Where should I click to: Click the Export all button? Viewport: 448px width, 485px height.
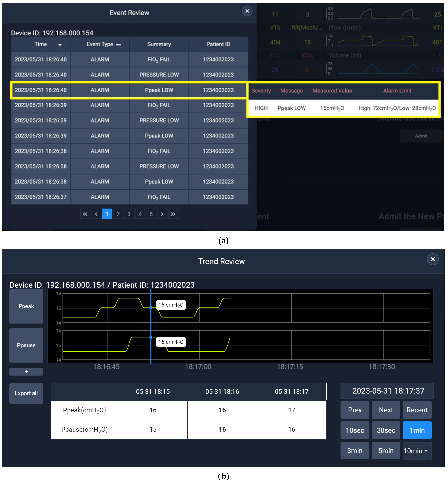pos(26,393)
